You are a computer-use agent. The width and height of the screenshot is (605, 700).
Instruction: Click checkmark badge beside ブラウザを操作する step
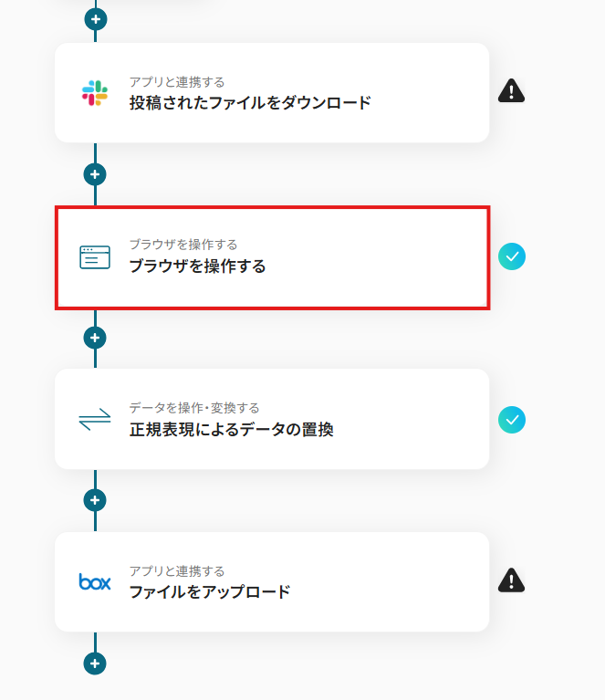tap(512, 256)
